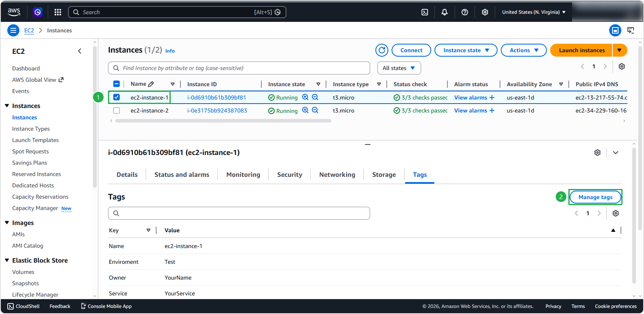Click the EC2 breadcrumb link
Image resolution: width=644 pixels, height=314 pixels.
coord(29,30)
